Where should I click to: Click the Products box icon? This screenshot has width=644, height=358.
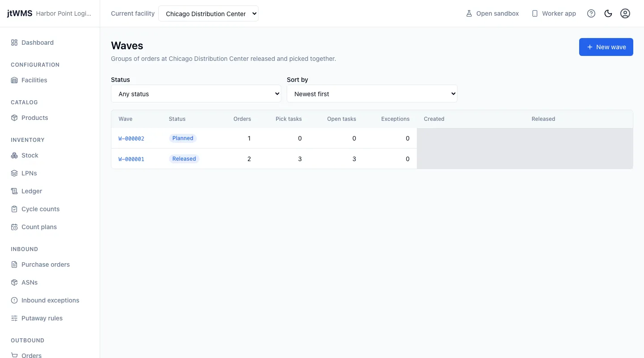(x=14, y=118)
